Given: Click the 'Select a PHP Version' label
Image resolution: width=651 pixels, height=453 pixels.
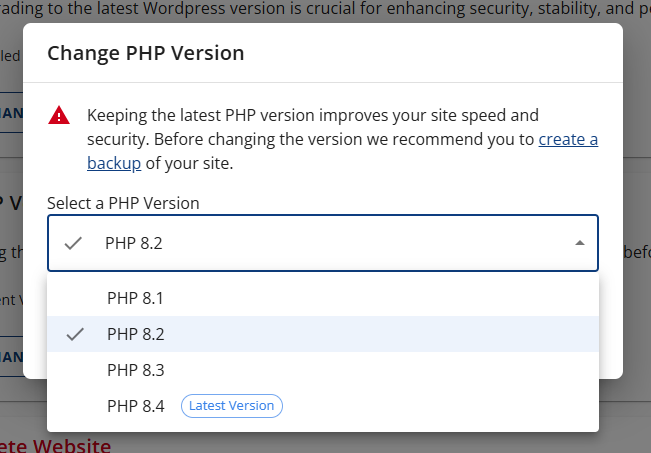Looking at the screenshot, I should tap(123, 203).
